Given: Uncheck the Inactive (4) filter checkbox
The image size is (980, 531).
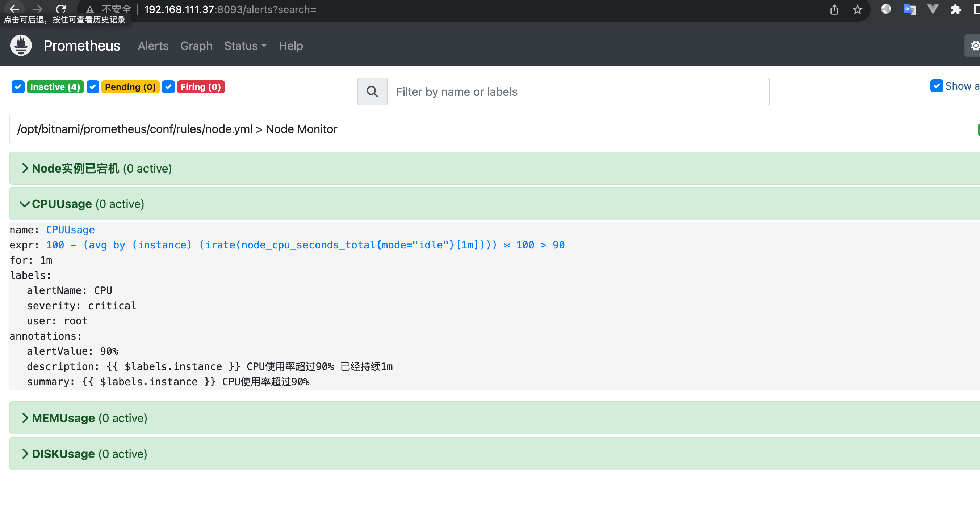Looking at the screenshot, I should [x=18, y=87].
